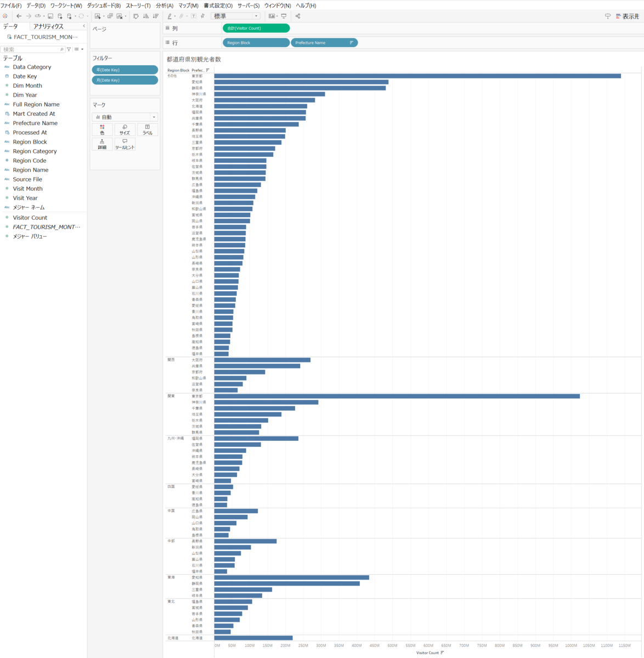Swap rows and columns icon
The width and height of the screenshot is (644, 658).
tap(136, 16)
